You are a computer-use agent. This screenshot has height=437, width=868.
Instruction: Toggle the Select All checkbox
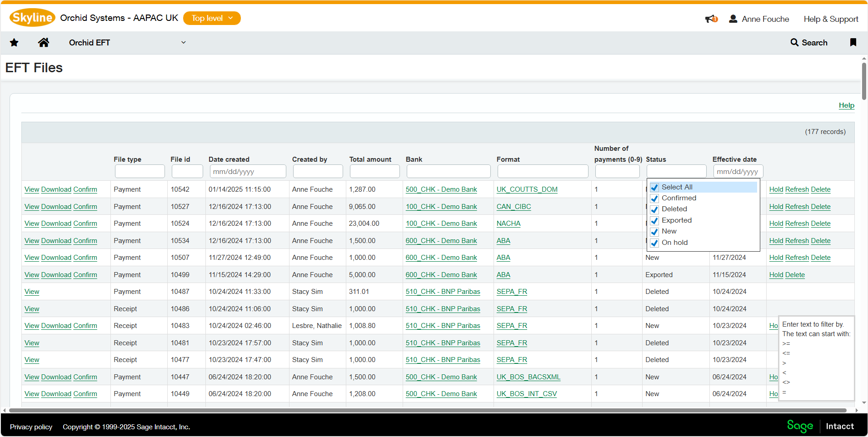tap(654, 188)
